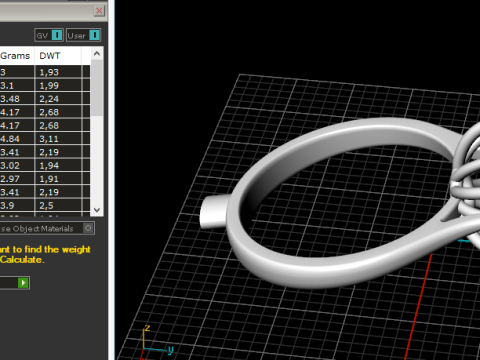Select the DWT cell 2,24
480x360 pixels.
click(58, 99)
